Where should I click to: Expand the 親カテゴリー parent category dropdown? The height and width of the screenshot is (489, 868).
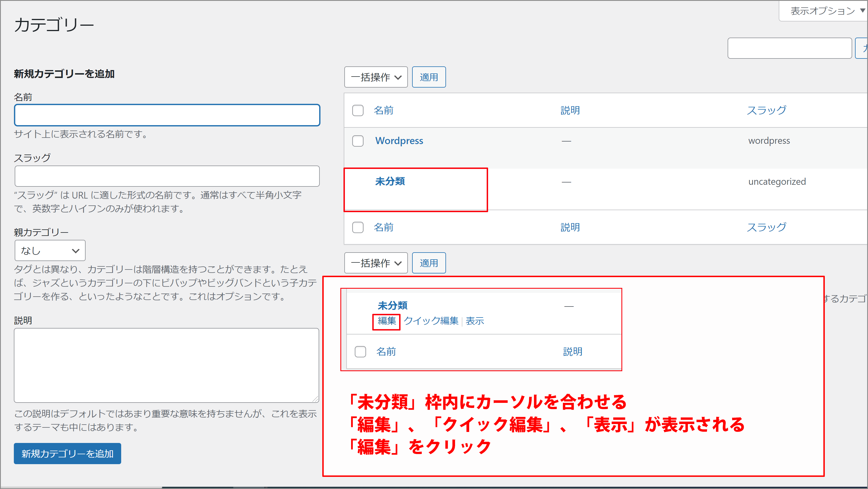pos(50,251)
